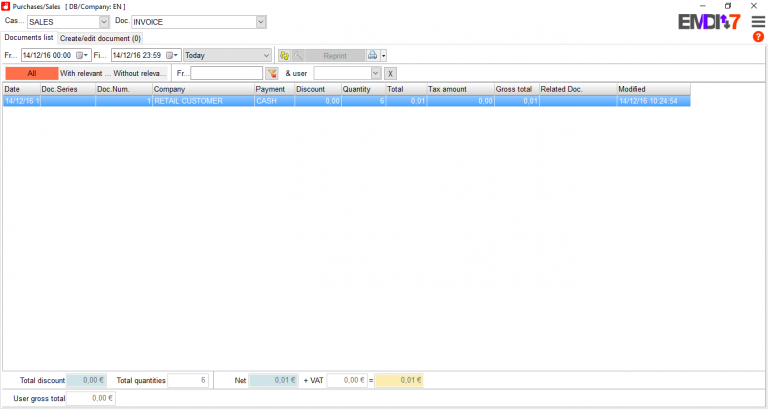Screen dimensions: 768x409
Task: Select the With relevant filter toggle
Action: pyautogui.click(x=85, y=73)
